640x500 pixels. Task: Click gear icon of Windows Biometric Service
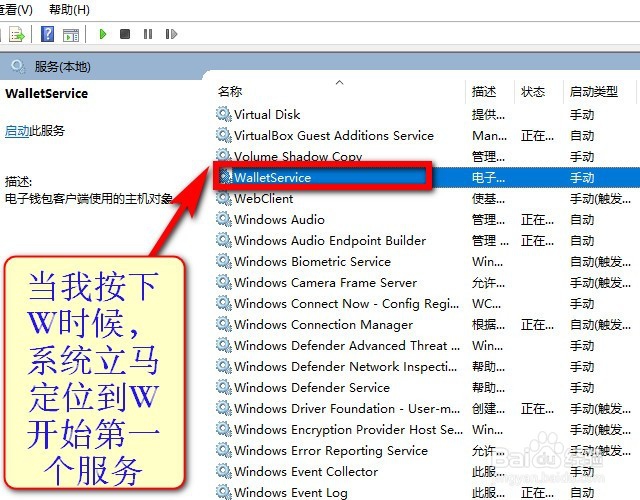[224, 261]
